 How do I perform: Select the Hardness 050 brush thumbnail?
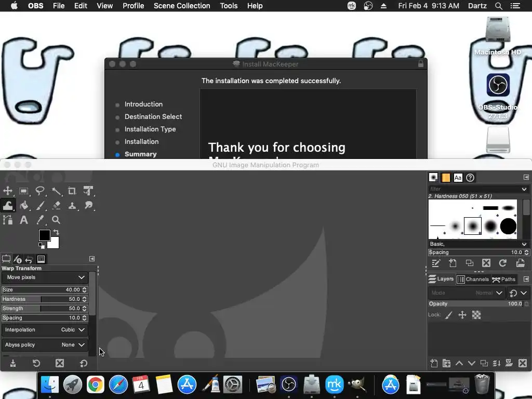[473, 226]
